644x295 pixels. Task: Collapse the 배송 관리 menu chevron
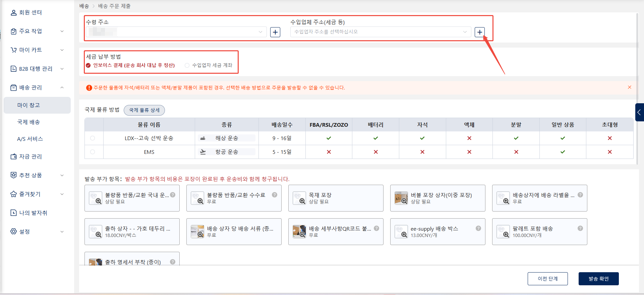[62, 87]
